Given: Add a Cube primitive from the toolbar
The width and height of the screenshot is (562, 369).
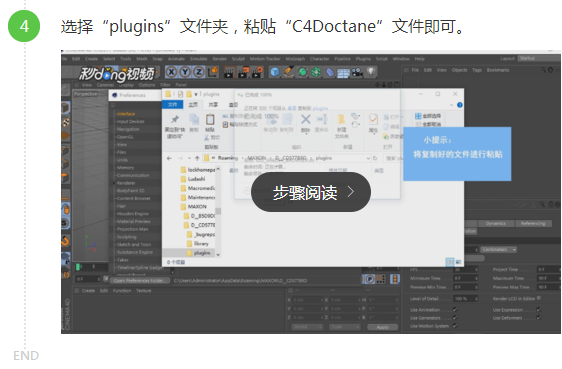Looking at the screenshot, I should click(275, 72).
